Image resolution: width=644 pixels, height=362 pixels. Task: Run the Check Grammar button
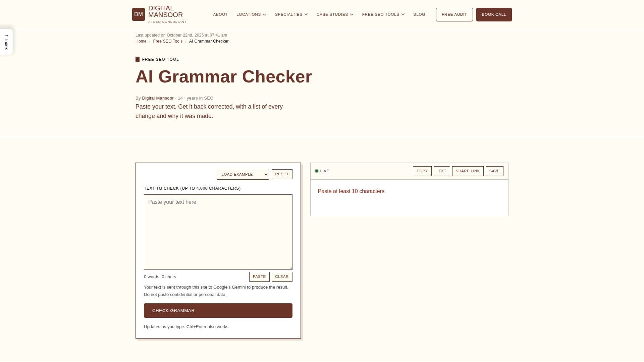tap(218, 310)
